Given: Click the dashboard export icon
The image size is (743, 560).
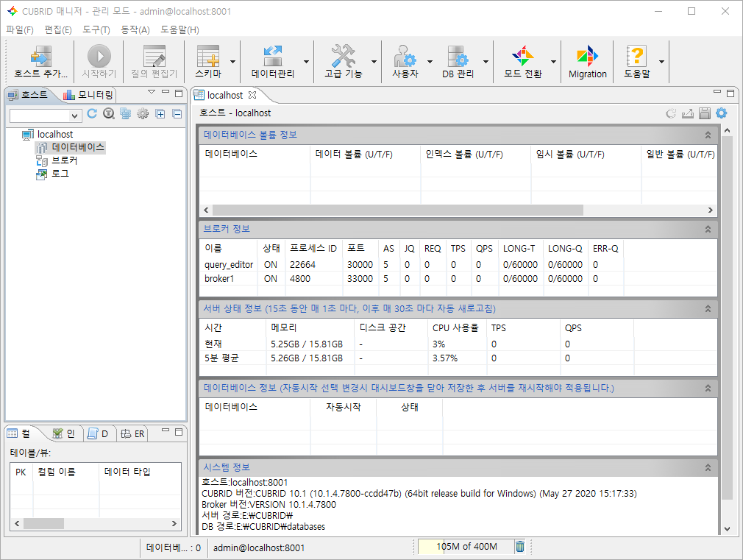Looking at the screenshot, I should click(x=688, y=113).
